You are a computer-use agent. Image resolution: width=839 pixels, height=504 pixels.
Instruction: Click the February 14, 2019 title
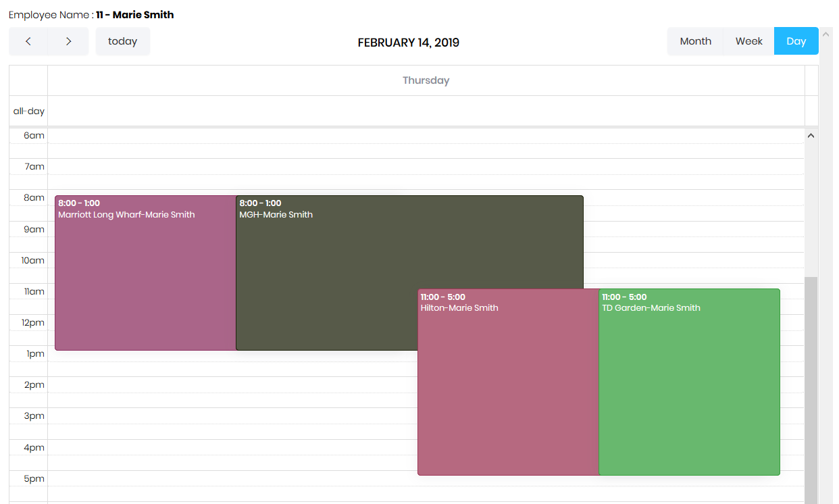pyautogui.click(x=408, y=43)
